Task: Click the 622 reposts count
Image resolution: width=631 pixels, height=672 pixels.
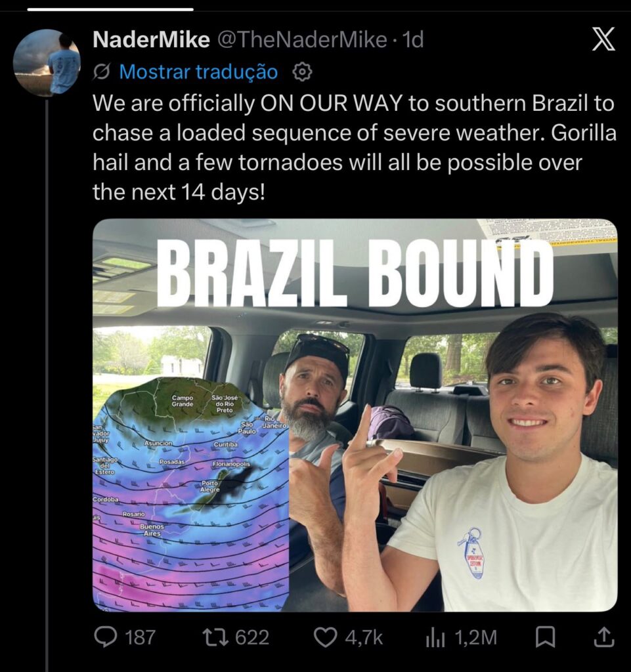Action: [x=252, y=638]
